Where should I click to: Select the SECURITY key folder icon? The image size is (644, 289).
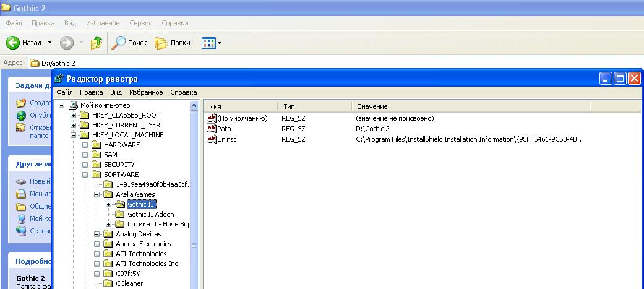point(96,165)
